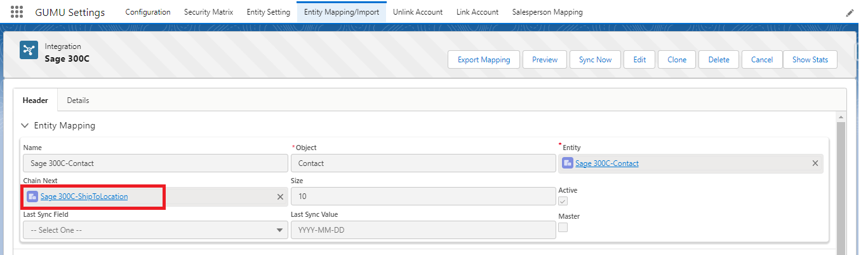Click the Delete button
Viewport: 868px width, 255px height.
719,60
